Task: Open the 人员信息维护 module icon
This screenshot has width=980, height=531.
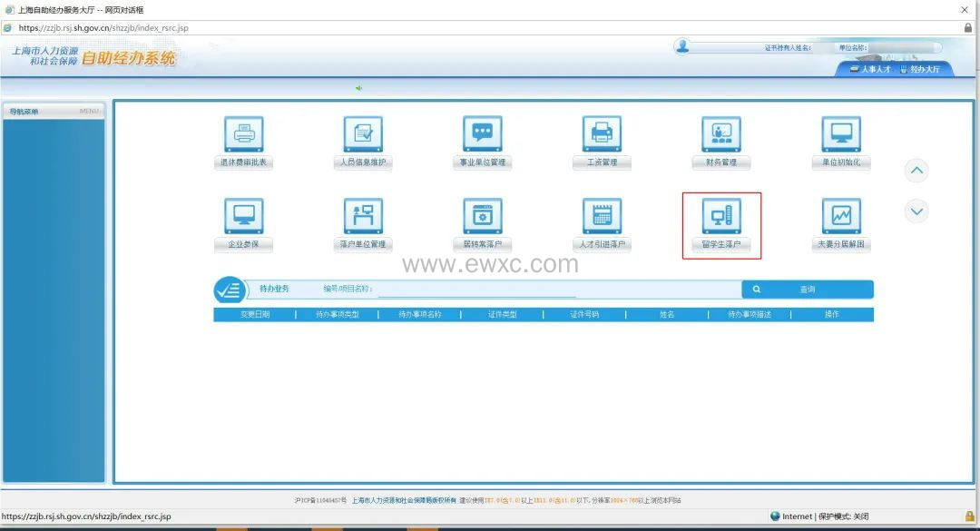Action: [x=363, y=134]
